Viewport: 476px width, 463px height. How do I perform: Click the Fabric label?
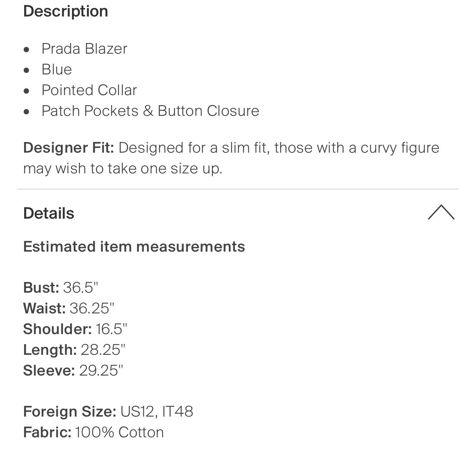click(47, 432)
